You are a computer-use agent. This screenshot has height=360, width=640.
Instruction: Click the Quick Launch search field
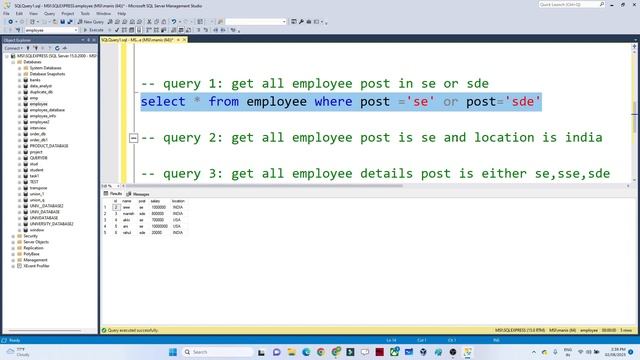(571, 4)
